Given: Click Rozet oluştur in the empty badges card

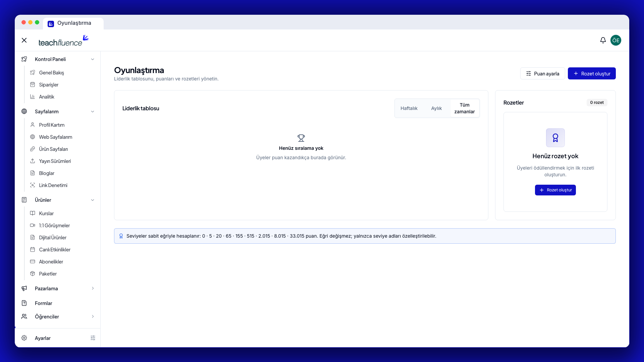Looking at the screenshot, I should click(555, 190).
